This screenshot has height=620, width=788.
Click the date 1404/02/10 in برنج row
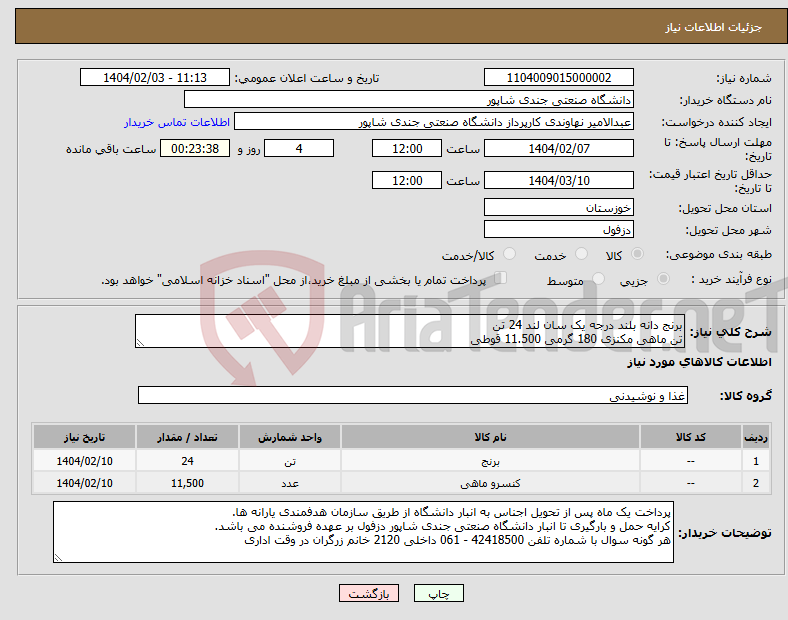[x=84, y=461]
